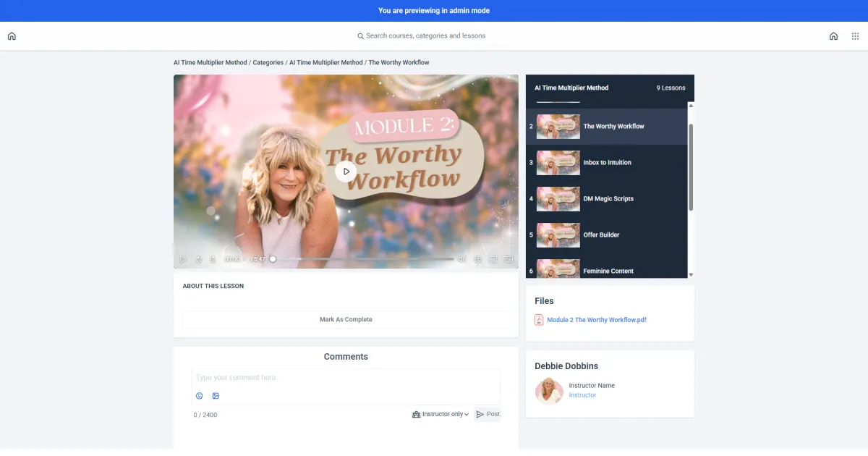Click the skip forward icon in video controls
Image resolution: width=868 pixels, height=456 pixels.
coord(213,259)
